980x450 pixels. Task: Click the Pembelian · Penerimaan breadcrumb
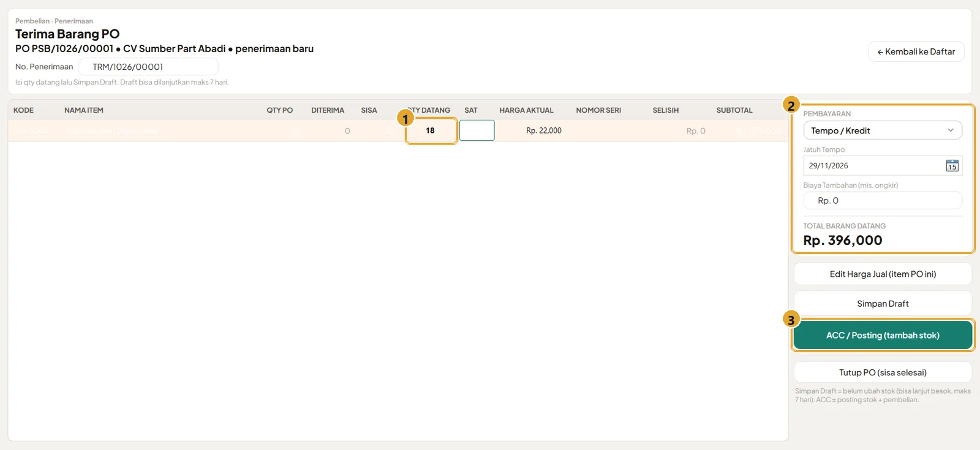54,21
